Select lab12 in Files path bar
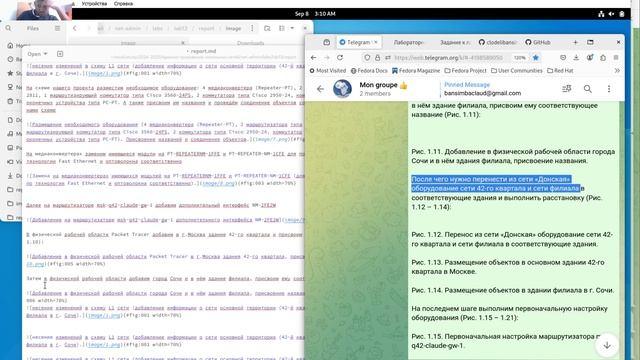Viewport: 640px width, 360px height. click(180, 28)
